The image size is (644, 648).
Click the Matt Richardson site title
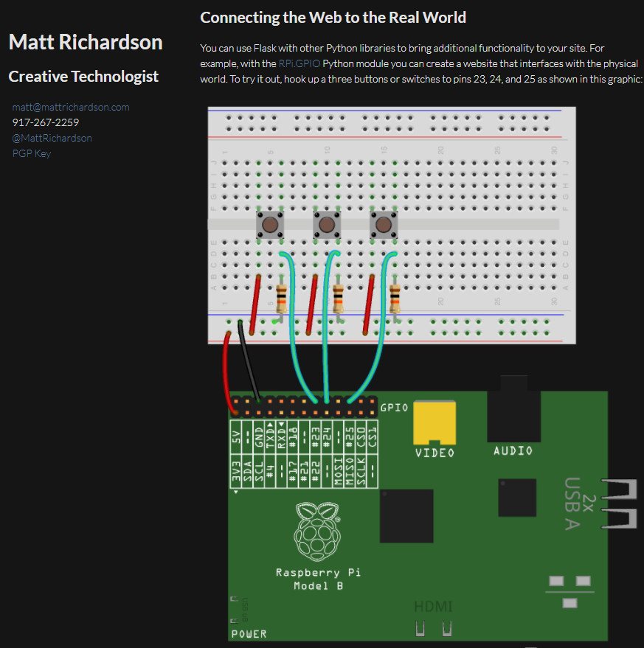(86, 42)
